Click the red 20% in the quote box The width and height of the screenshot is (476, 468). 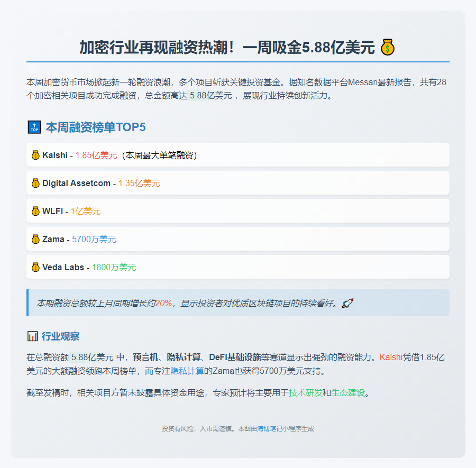(x=163, y=303)
